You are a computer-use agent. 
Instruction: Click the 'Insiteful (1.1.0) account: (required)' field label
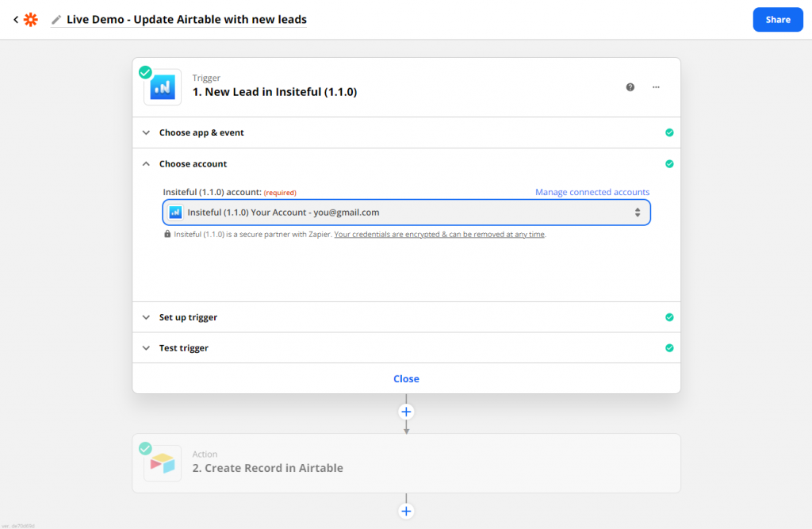229,192
